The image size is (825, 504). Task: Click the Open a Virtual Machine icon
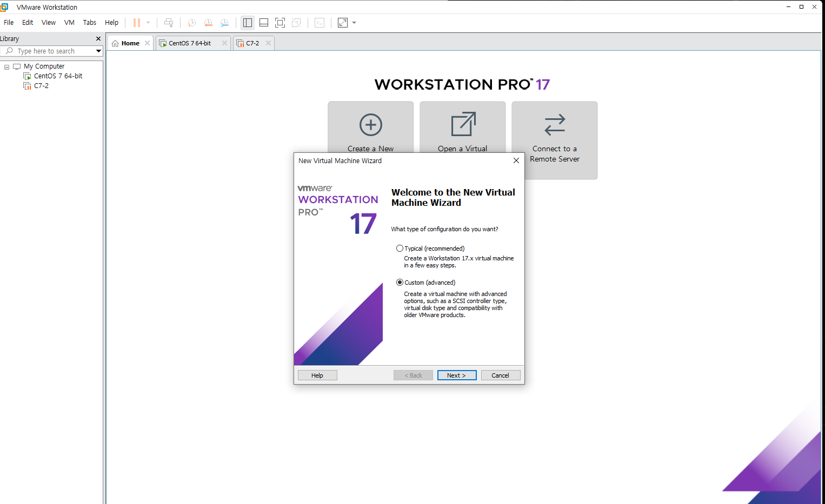[463, 124]
